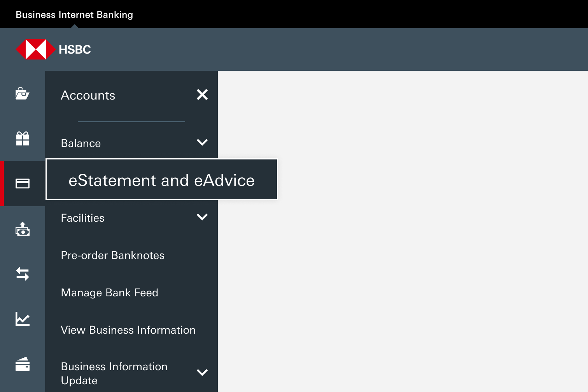
Task: Open the cash payment icon with up arrow
Action: 22,229
